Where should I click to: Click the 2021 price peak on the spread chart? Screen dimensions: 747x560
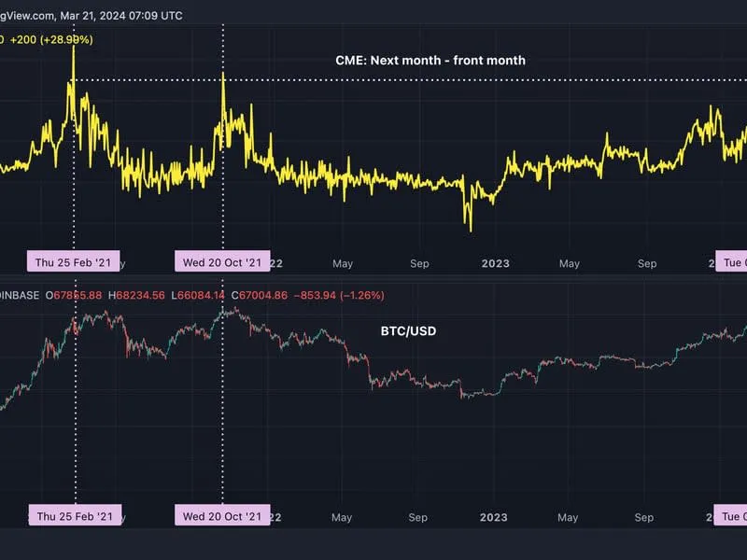click(x=74, y=47)
